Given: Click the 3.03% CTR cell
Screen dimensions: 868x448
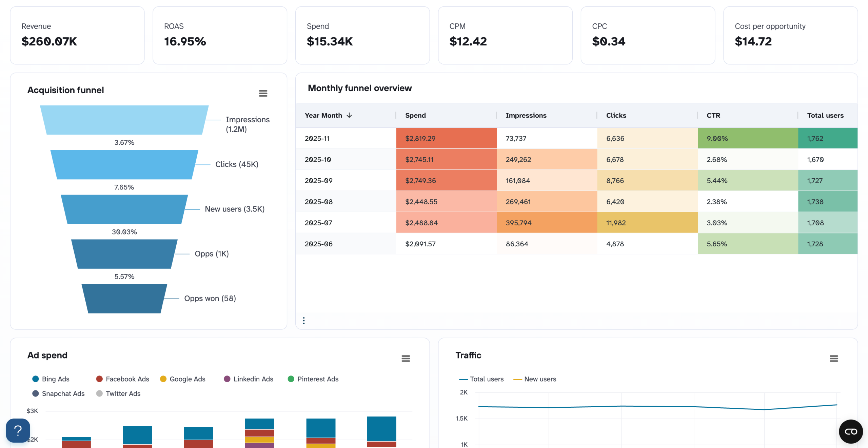Looking at the screenshot, I should point(748,223).
